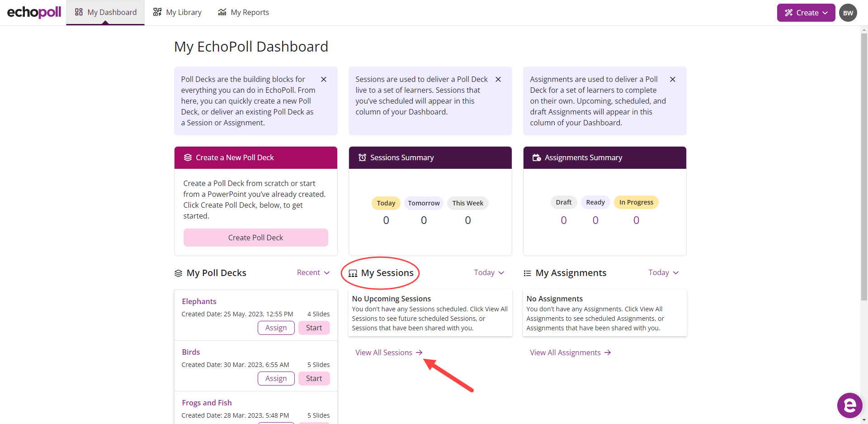Click the My Sessions presenter icon
Image resolution: width=868 pixels, height=424 pixels.
353,273
